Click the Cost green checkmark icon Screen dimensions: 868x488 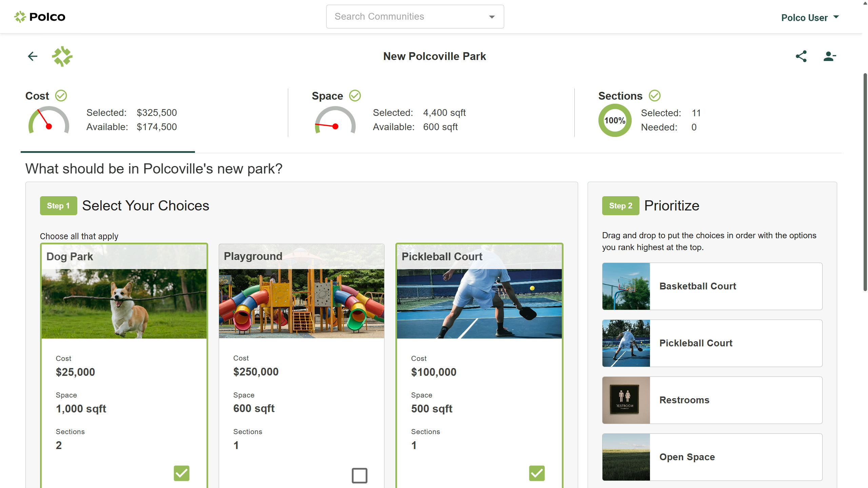tap(61, 96)
